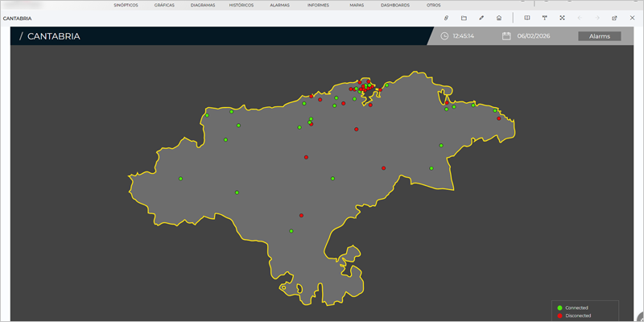Close the Cantabria map view
The image size is (644, 322).
[632, 18]
